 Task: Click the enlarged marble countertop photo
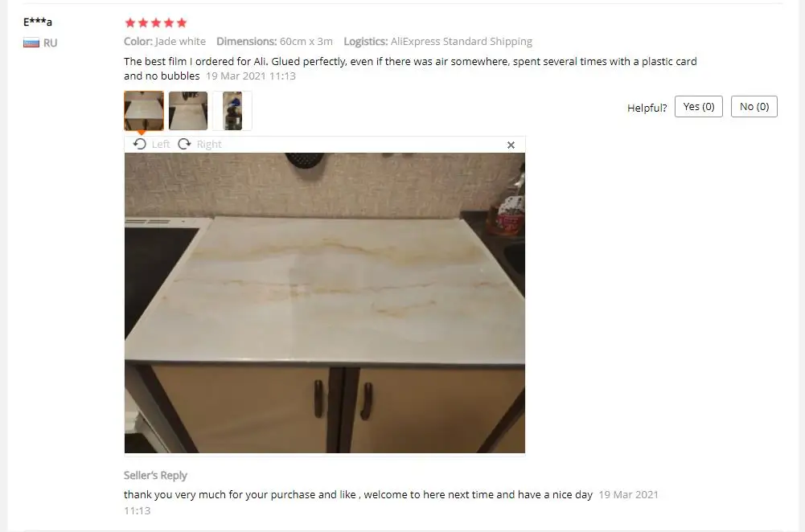click(324, 303)
